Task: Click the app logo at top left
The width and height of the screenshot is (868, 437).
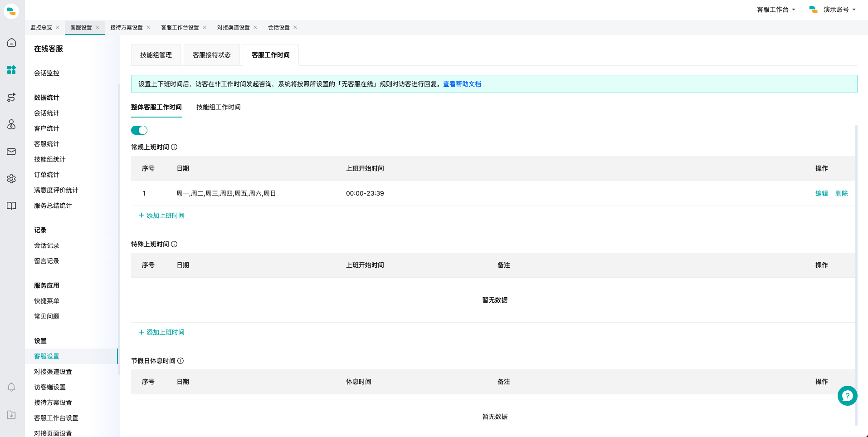Action: point(11,11)
